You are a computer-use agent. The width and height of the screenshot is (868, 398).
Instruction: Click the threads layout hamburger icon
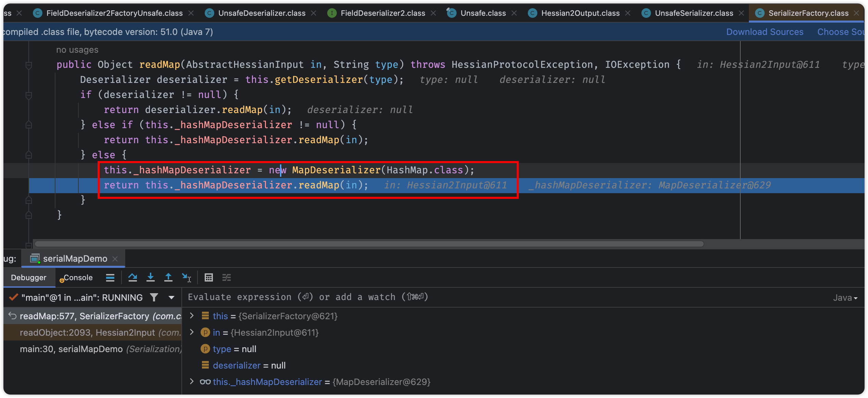pos(110,277)
